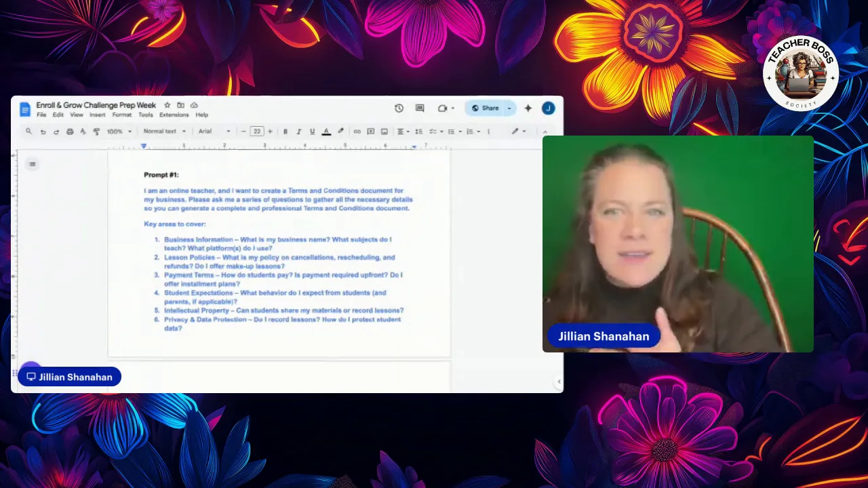
Task: Toggle bold formatting
Action: 285,131
